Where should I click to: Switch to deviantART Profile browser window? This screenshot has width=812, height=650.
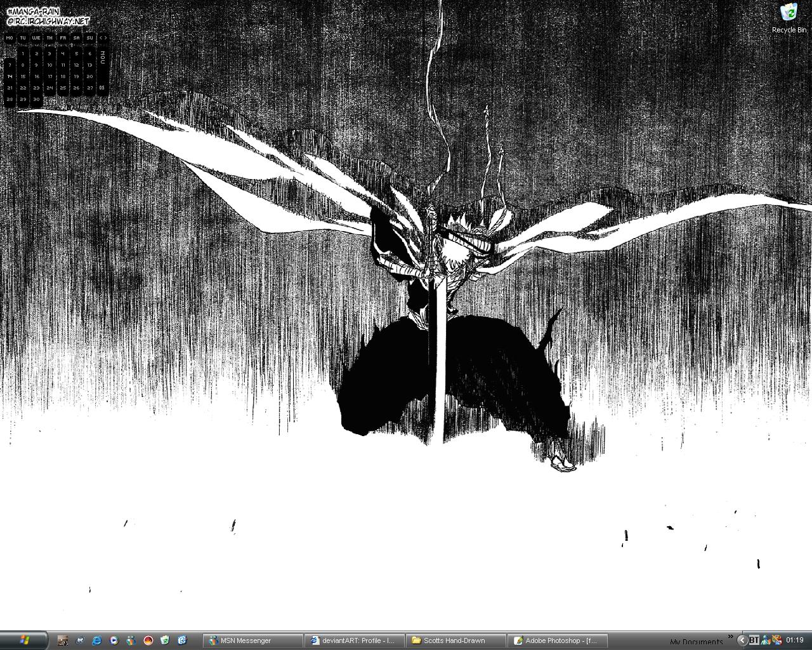point(354,640)
